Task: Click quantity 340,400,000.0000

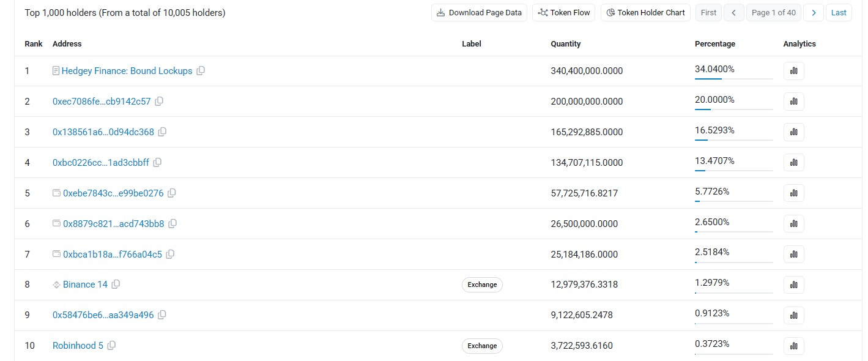Action: tap(587, 71)
